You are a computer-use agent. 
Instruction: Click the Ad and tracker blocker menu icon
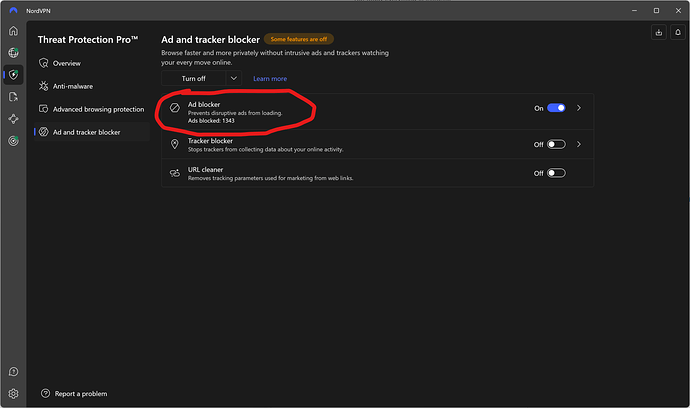click(44, 132)
